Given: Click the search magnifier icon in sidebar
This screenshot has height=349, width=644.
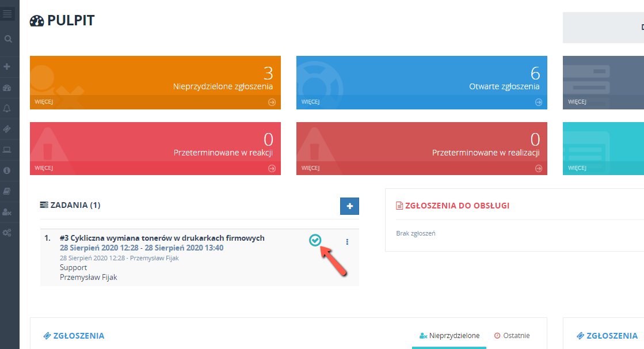Looking at the screenshot, I should [x=8, y=39].
